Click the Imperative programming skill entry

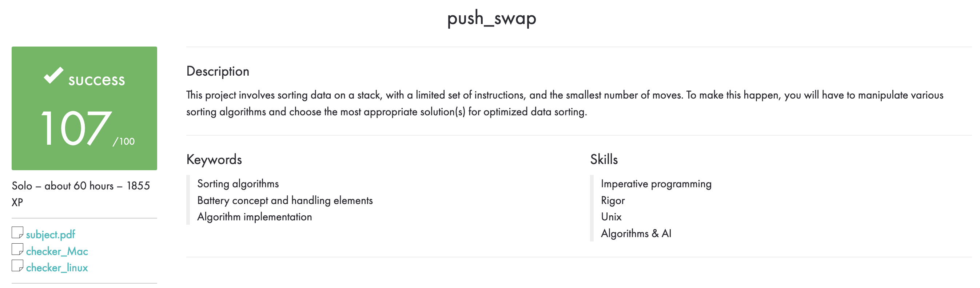(x=656, y=184)
